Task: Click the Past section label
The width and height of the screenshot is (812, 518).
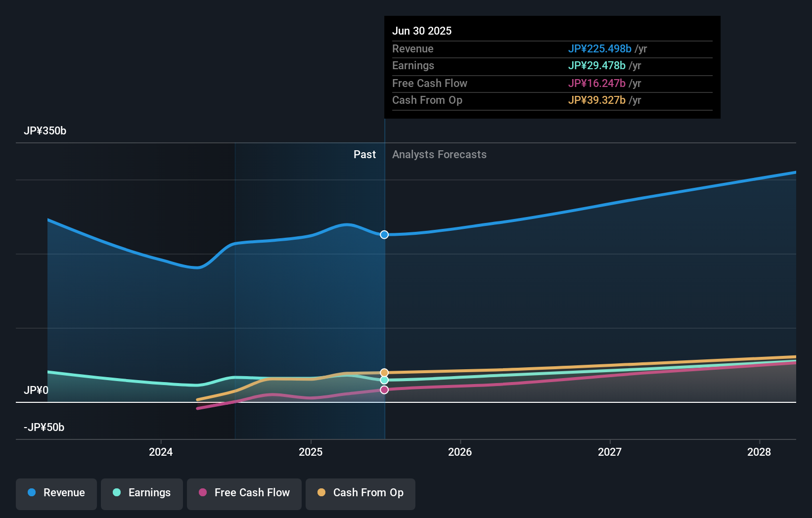Action: click(x=364, y=155)
